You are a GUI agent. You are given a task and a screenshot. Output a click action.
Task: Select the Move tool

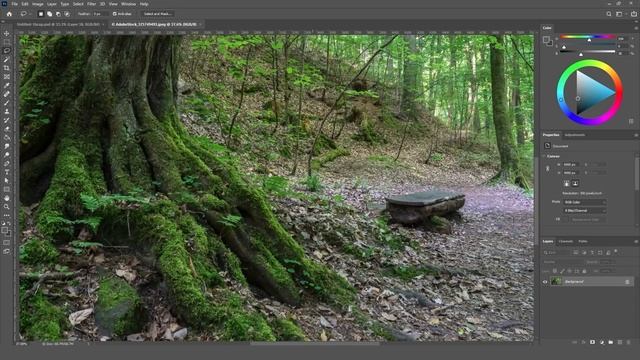(7, 33)
